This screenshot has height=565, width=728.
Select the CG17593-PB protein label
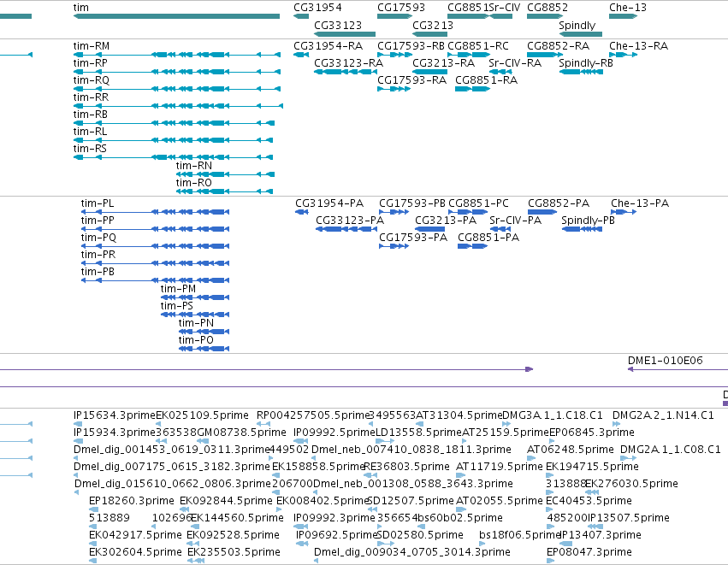pos(412,203)
